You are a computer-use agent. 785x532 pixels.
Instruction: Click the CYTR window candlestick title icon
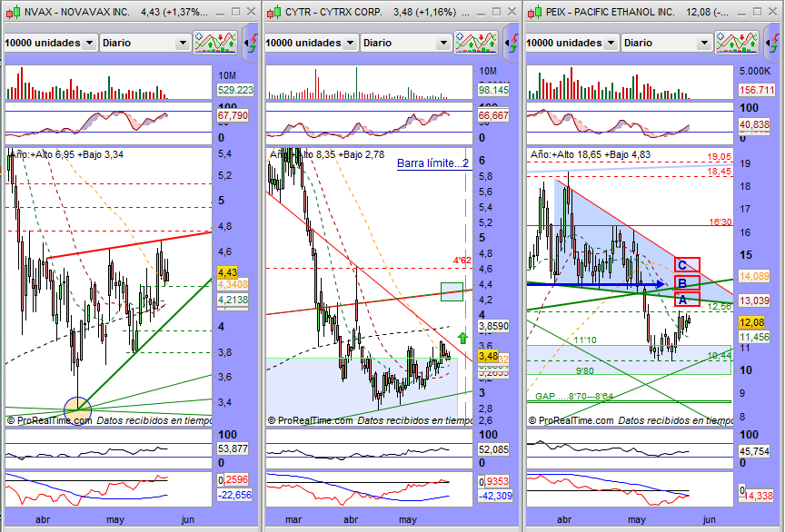click(273, 12)
